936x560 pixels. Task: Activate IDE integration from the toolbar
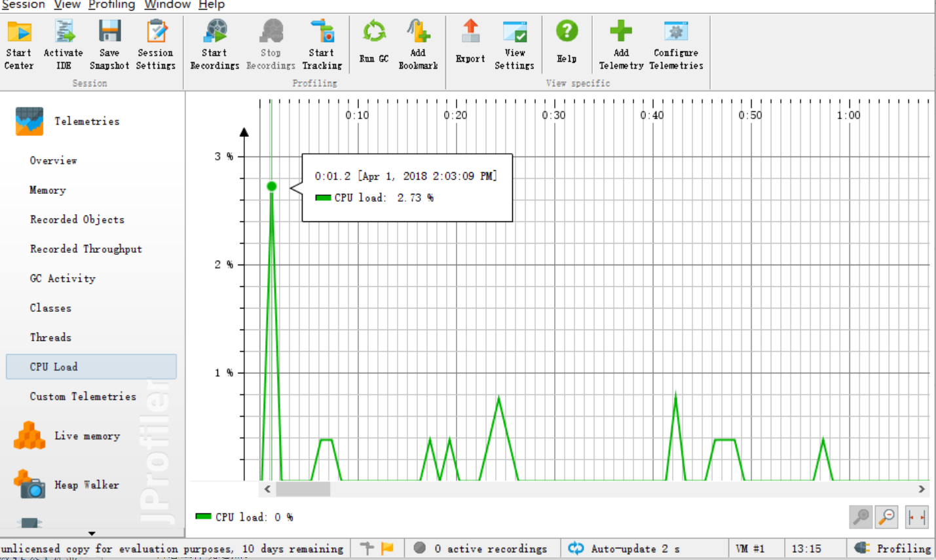(64, 45)
